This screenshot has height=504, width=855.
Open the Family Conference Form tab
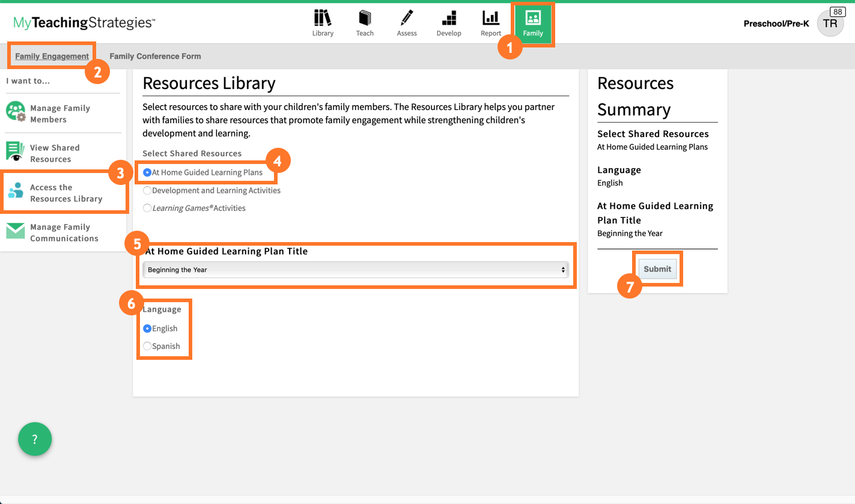[x=155, y=56]
